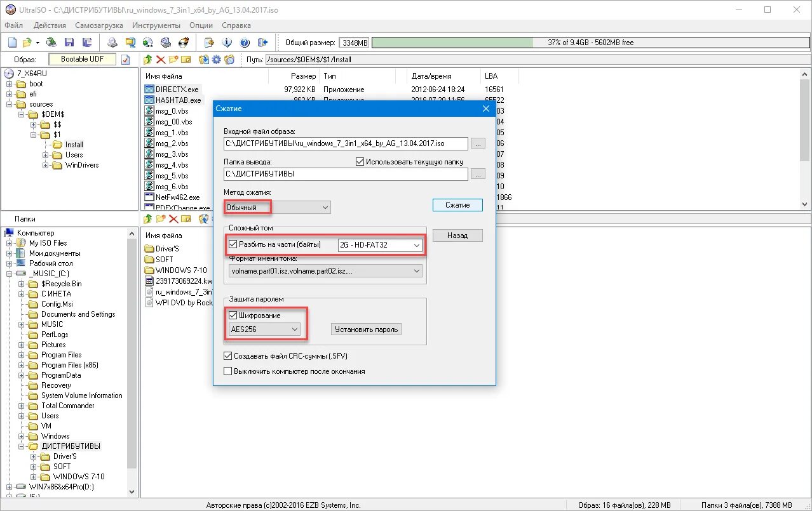
Task: Click the Save floppy disk icon
Action: click(x=69, y=43)
